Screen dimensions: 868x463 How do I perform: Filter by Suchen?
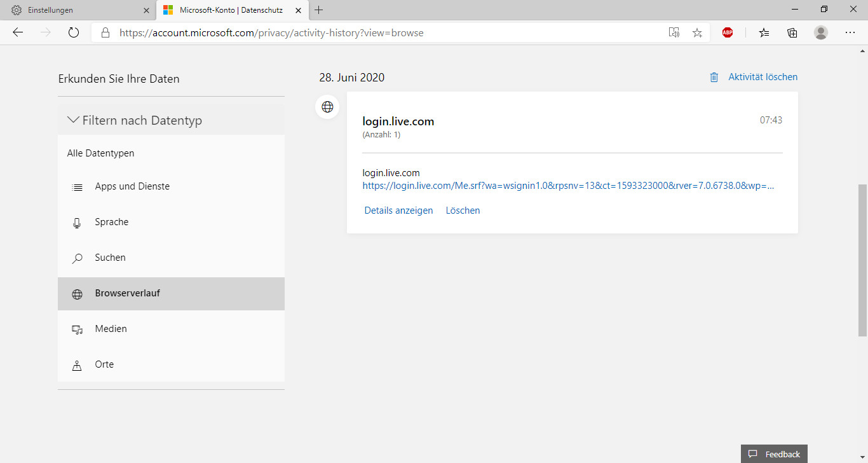[171, 258]
